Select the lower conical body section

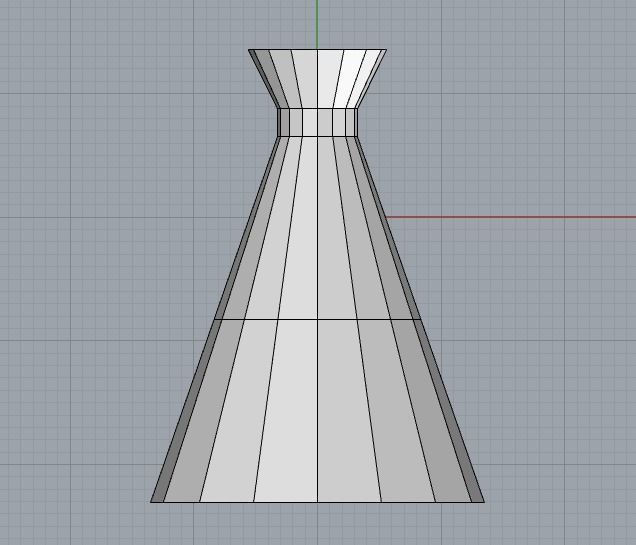coord(317,411)
